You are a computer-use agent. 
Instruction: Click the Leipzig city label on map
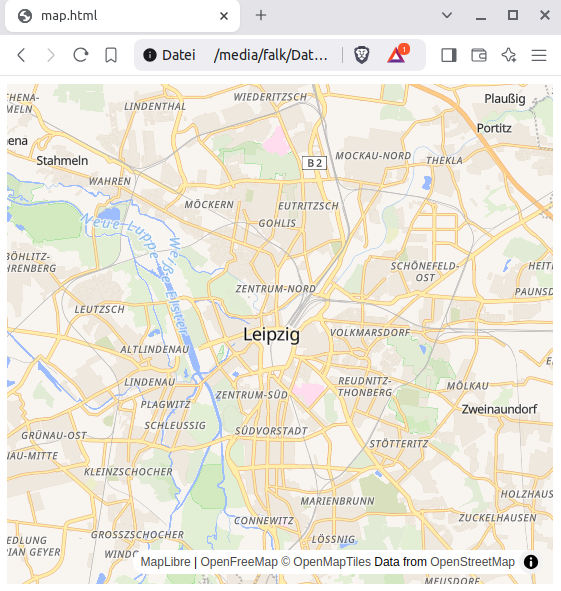click(x=271, y=335)
